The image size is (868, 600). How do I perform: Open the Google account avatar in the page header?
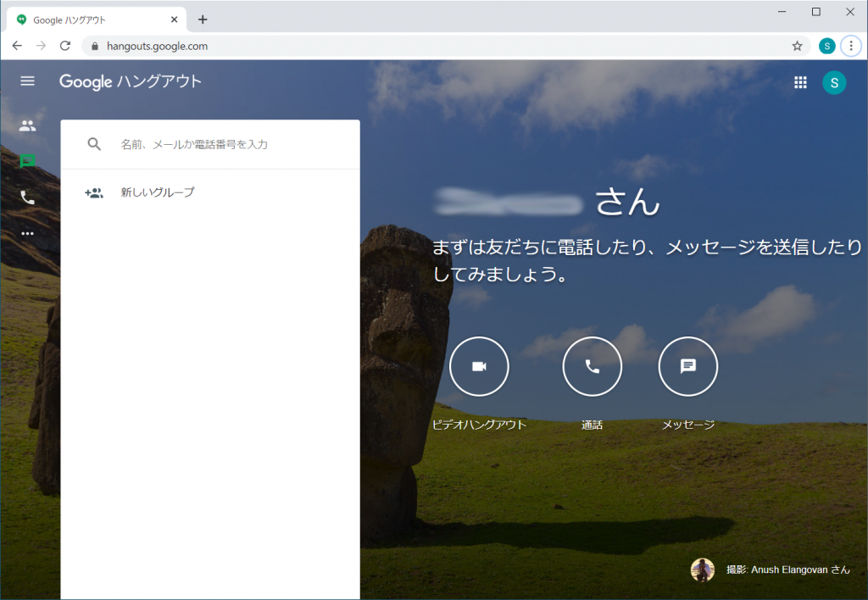click(834, 82)
